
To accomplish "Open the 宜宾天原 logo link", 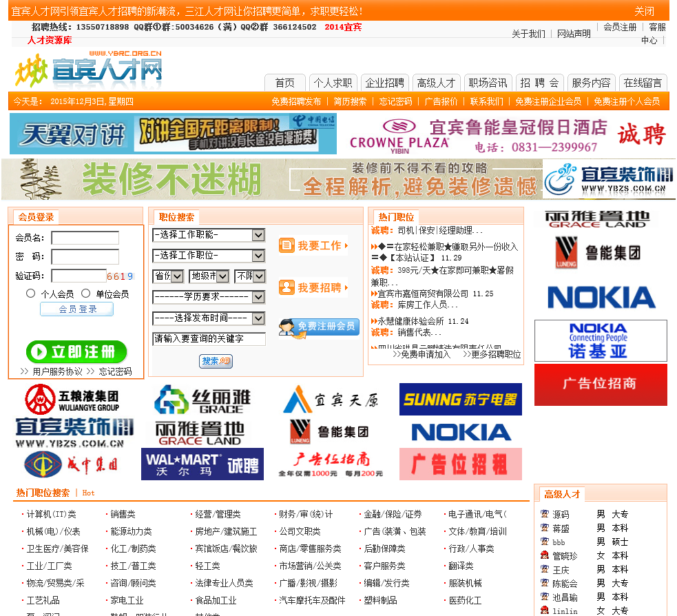I will 331,400.
